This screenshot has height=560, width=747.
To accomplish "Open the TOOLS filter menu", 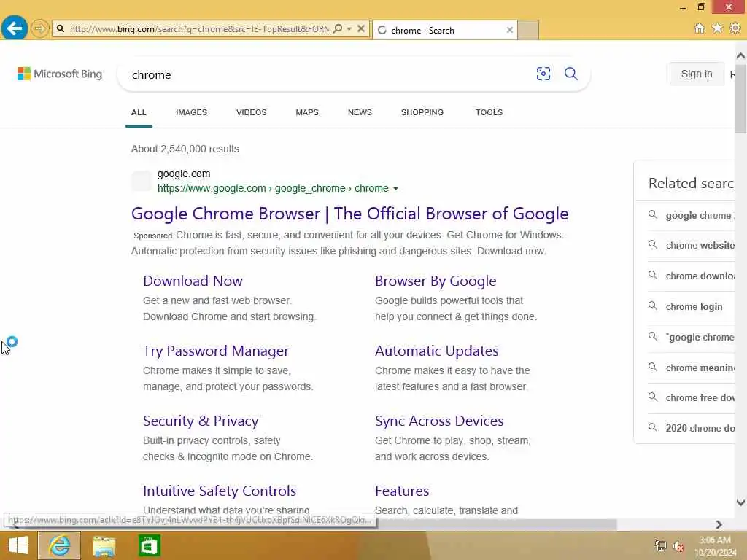I will pos(489,112).
